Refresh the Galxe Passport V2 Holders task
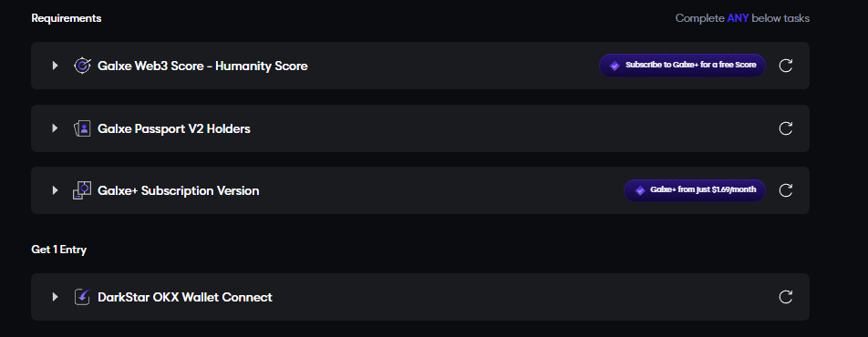Screen dimensions: 868x337 786,129
